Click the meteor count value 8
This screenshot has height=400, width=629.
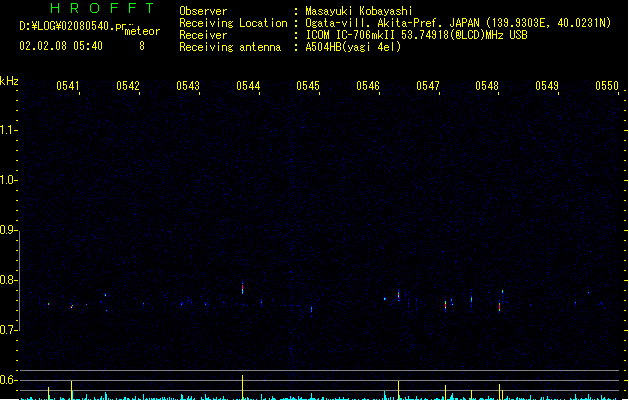coord(142,46)
